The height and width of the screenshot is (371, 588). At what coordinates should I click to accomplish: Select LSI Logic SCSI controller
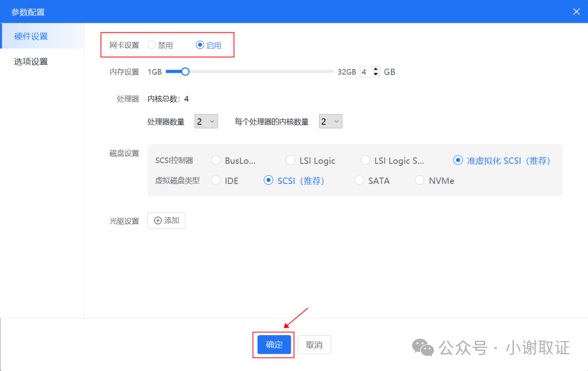[x=290, y=160]
